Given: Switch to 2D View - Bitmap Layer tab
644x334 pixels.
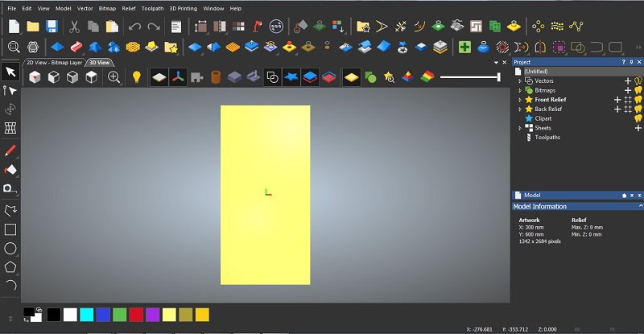Looking at the screenshot, I should pos(56,62).
